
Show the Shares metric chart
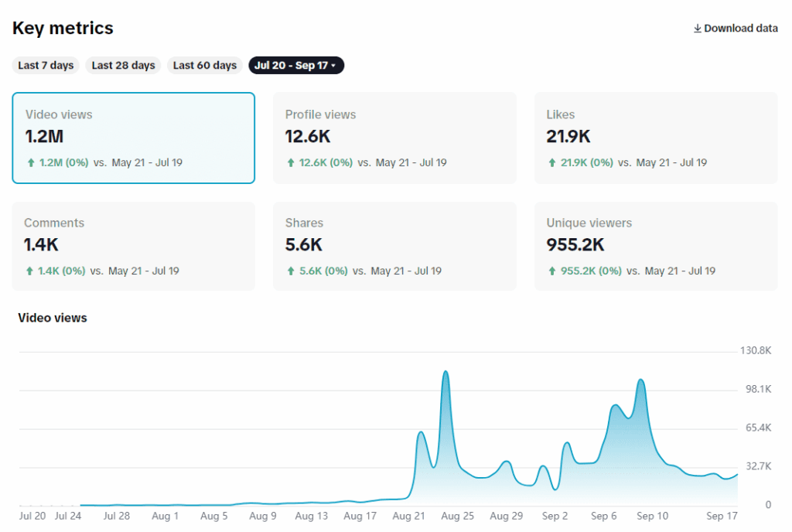394,246
